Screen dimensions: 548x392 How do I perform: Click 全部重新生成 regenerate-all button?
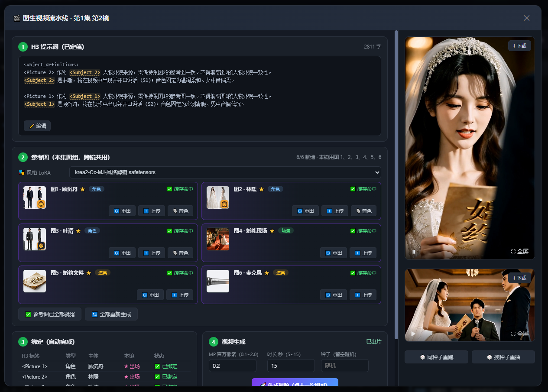(111, 314)
